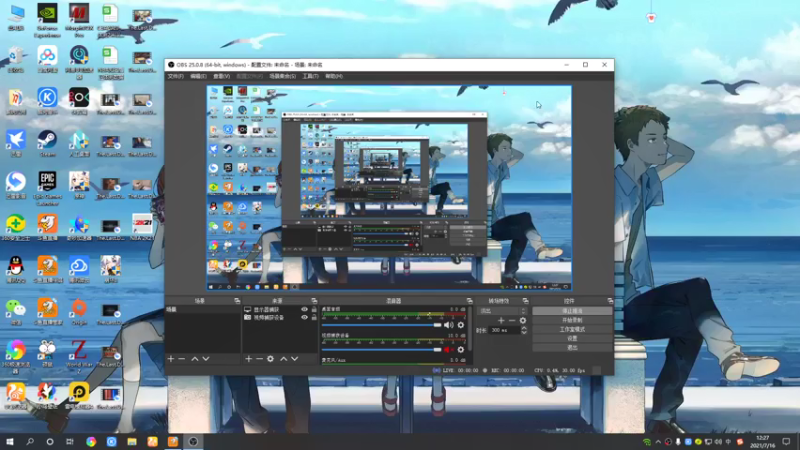The image size is (800, 450).
Task: Pop out the Sources dock panel
Action: tap(314, 301)
